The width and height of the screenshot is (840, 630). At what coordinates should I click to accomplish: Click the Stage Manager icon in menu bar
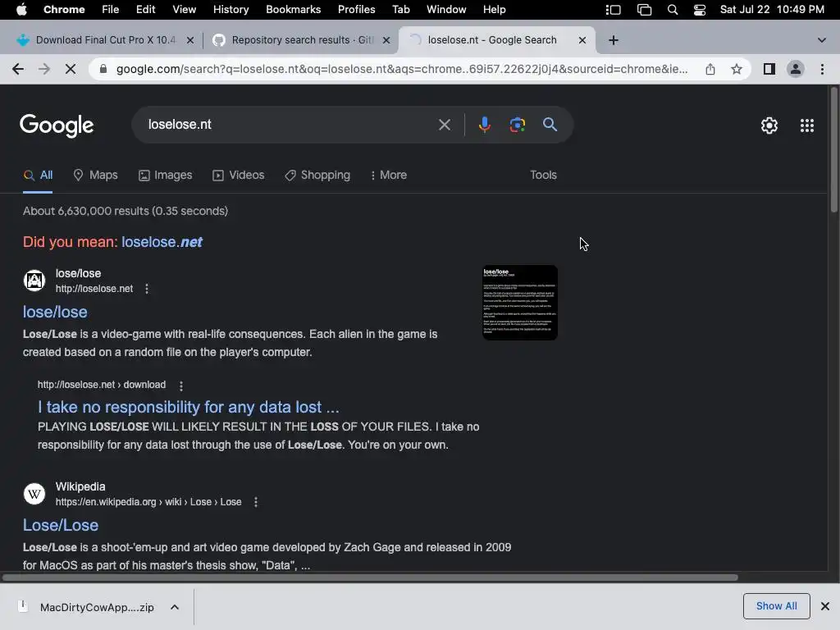(x=613, y=10)
